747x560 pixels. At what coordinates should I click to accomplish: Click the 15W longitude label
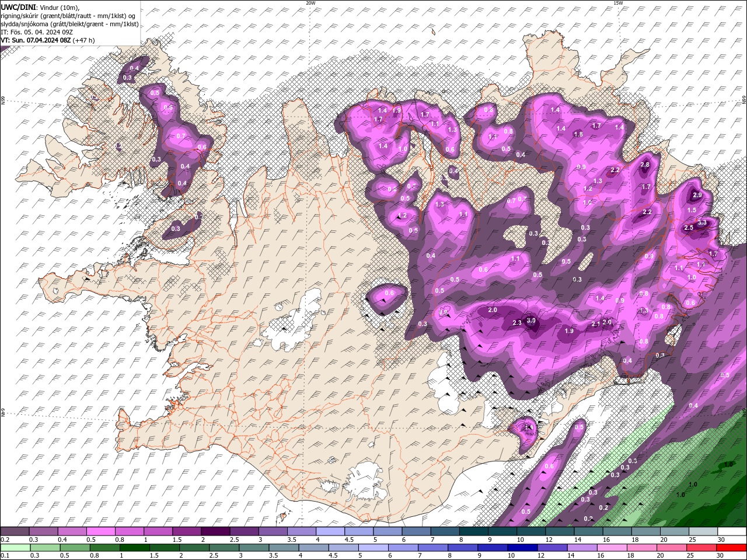coord(618,3)
